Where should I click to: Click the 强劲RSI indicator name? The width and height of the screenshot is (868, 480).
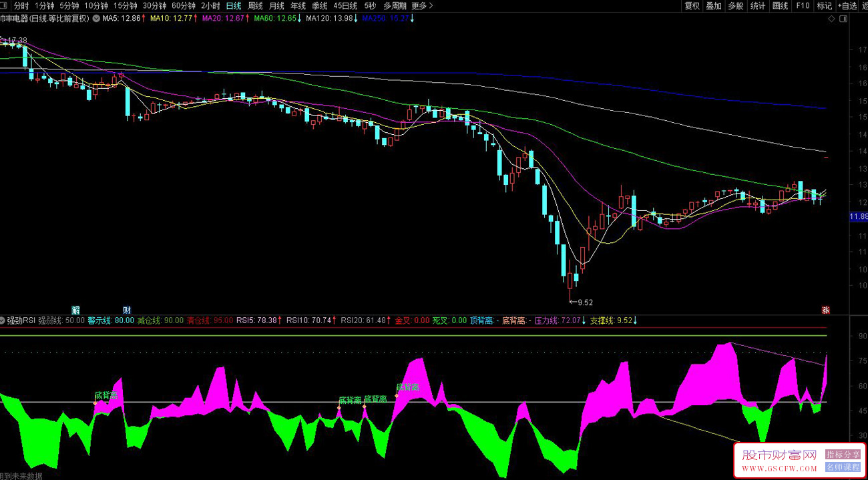point(21,320)
